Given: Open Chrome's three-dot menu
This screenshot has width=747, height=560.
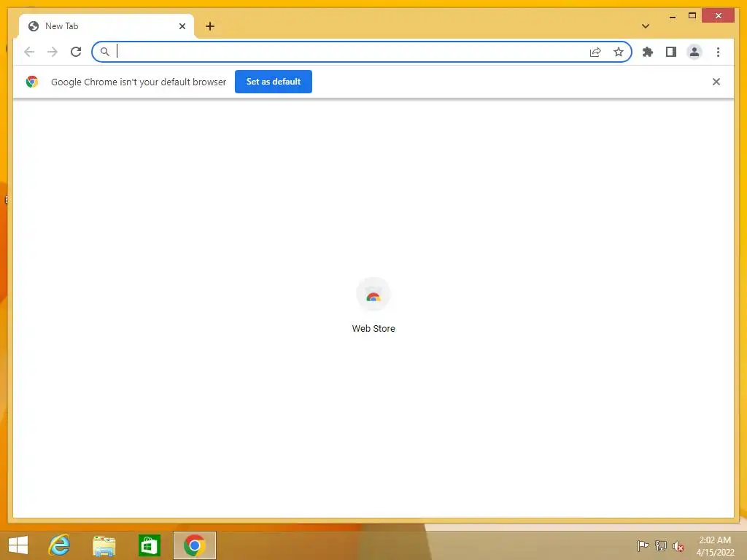Looking at the screenshot, I should (718, 52).
